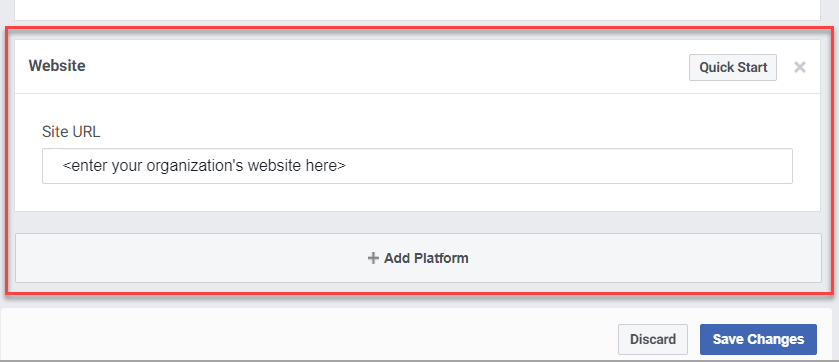
Task: Add another platform via the plus symbol
Action: [373, 258]
